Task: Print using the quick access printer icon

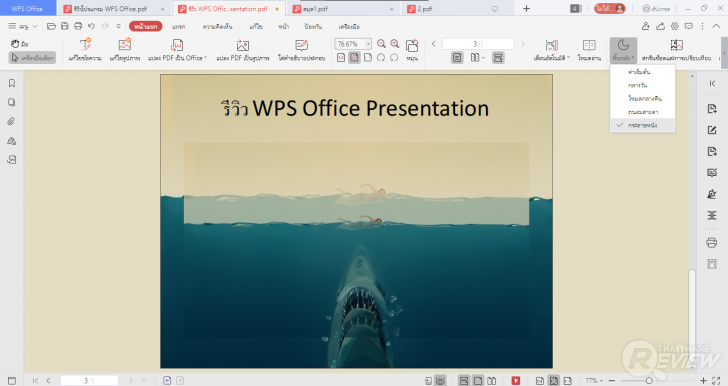Action: click(x=78, y=26)
